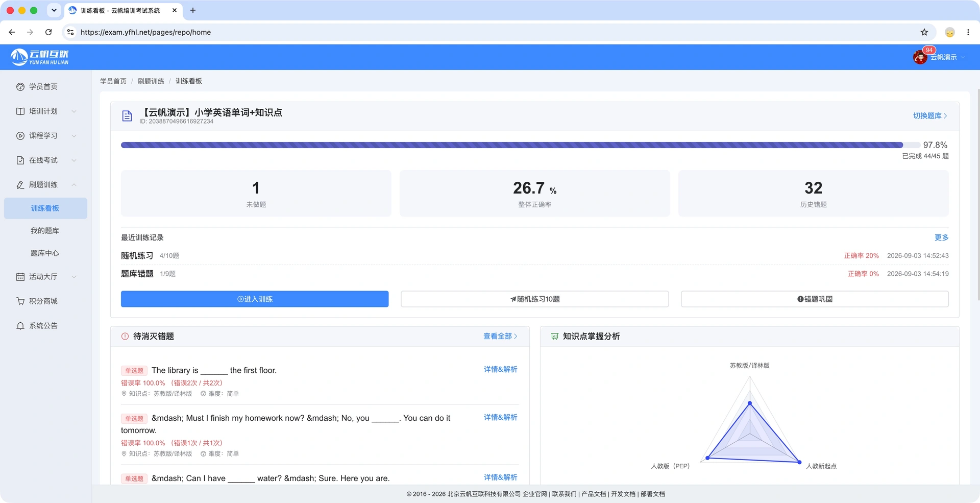Click the 云帆互联 logo in header
Screen dimensions: 980x503
pyautogui.click(x=40, y=57)
